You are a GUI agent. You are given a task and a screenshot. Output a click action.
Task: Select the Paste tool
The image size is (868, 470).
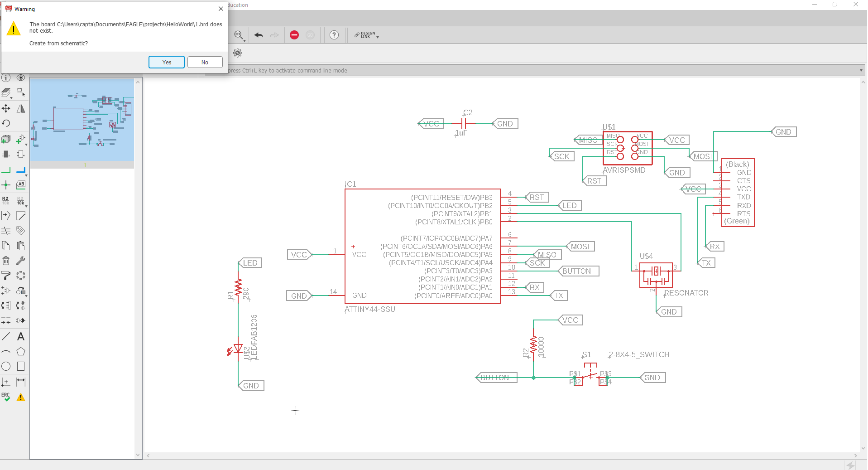[x=21, y=246]
